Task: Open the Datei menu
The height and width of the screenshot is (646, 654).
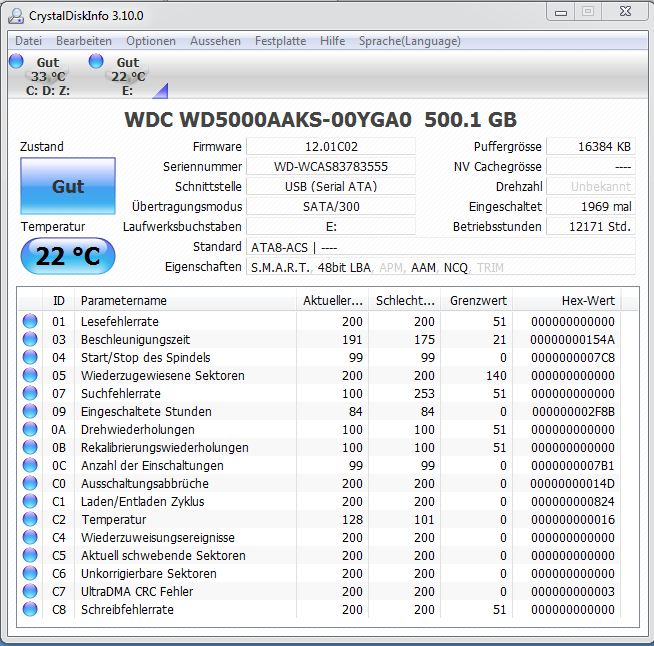Action: point(28,41)
